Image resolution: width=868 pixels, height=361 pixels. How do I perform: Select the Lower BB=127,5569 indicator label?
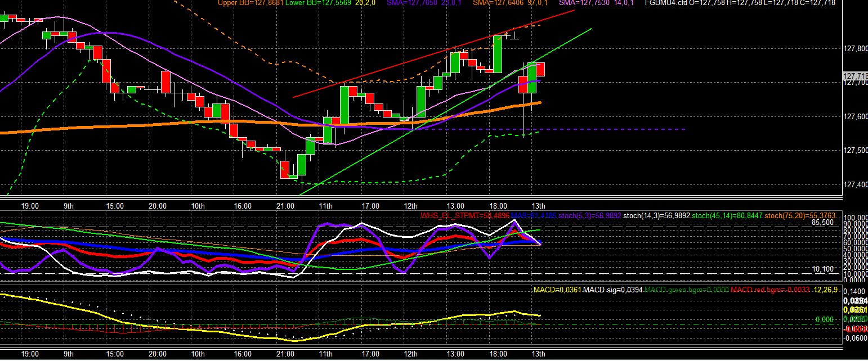[x=318, y=3]
